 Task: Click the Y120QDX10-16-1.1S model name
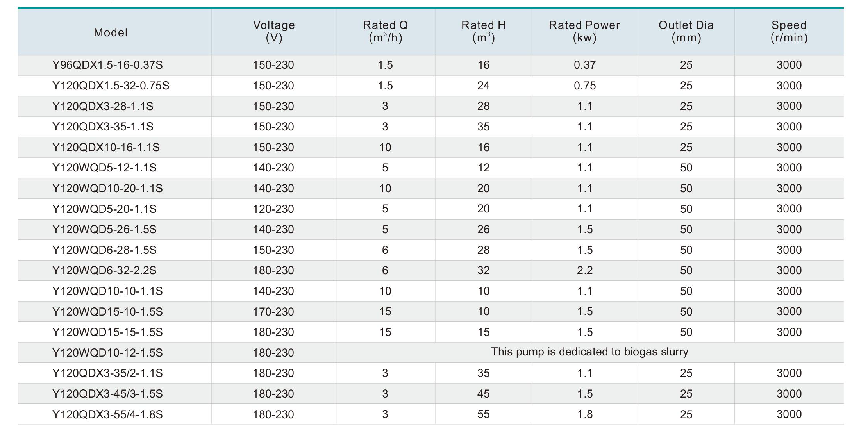click(x=106, y=147)
